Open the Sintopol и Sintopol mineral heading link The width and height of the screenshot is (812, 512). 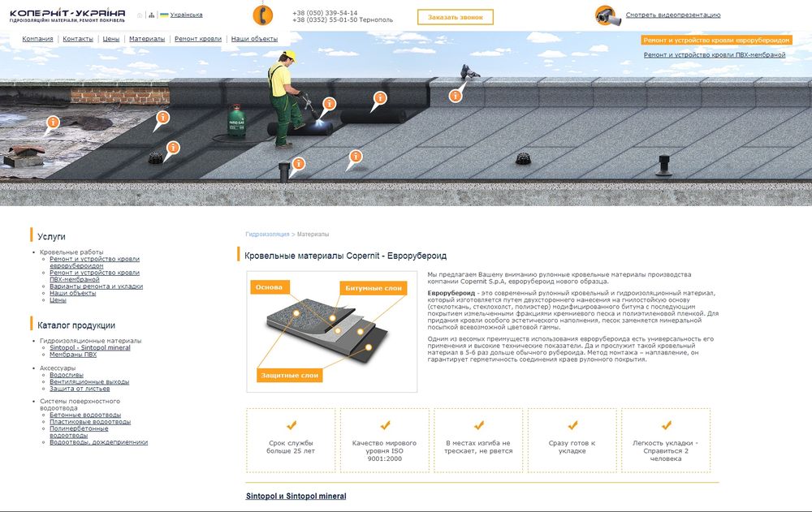pos(296,496)
